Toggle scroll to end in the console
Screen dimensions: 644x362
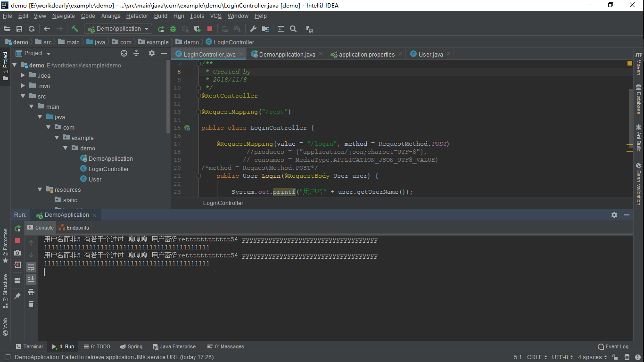coord(31,280)
